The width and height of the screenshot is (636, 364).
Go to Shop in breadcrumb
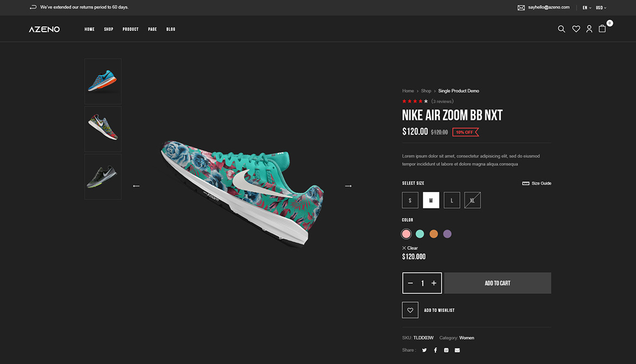click(x=426, y=91)
